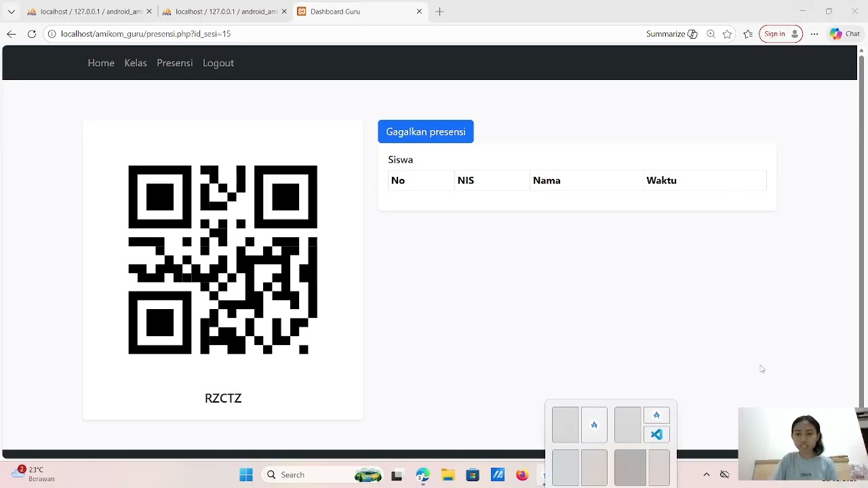Open the Windows Start button
This screenshot has width=868, height=488.
click(x=246, y=475)
